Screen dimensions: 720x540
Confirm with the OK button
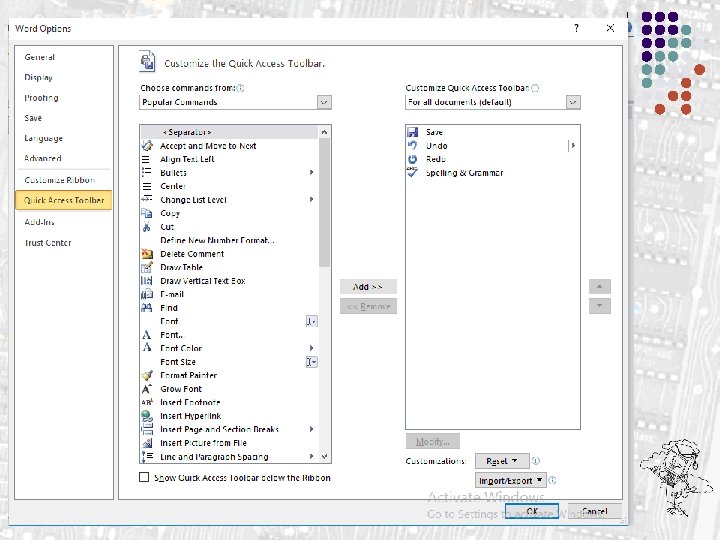click(532, 511)
